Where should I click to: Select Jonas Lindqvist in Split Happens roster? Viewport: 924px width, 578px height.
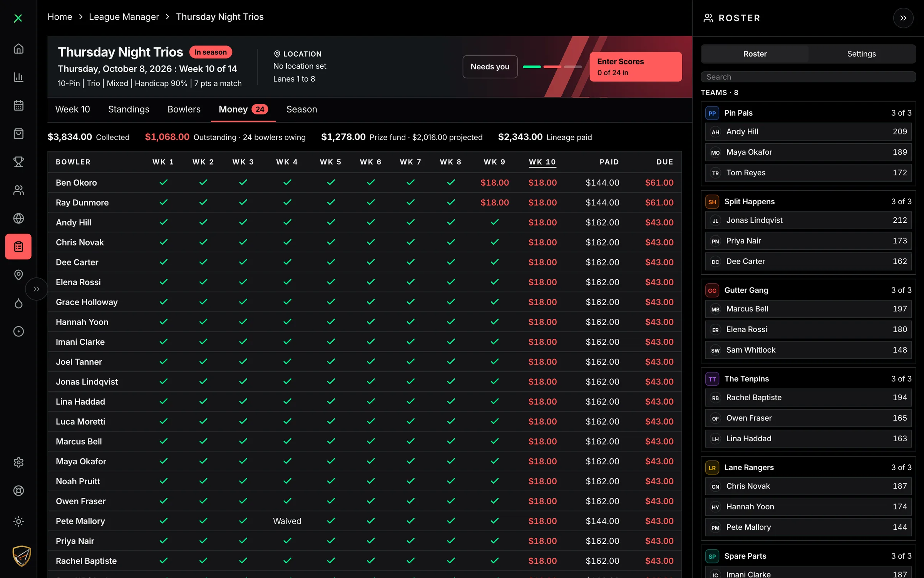click(x=808, y=220)
